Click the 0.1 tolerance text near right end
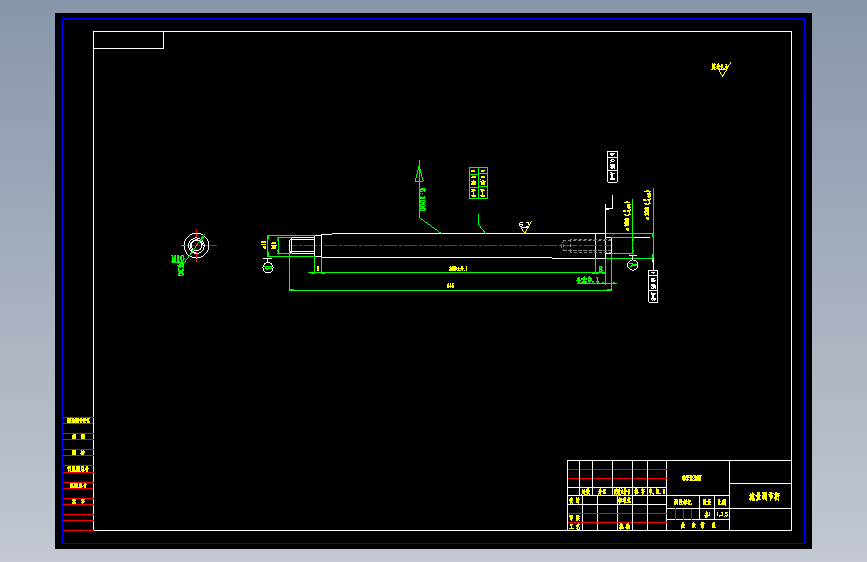The height and width of the screenshot is (562, 867). pyautogui.click(x=588, y=280)
